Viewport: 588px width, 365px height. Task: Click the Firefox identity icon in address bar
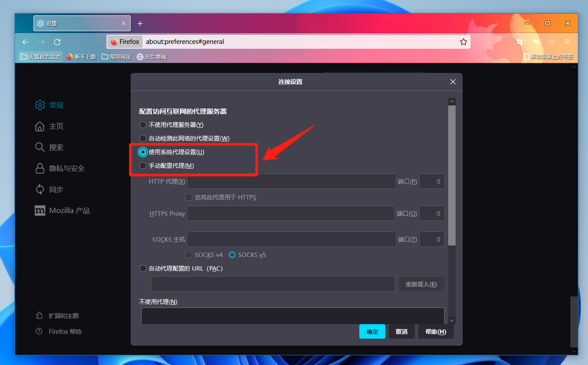coord(125,42)
